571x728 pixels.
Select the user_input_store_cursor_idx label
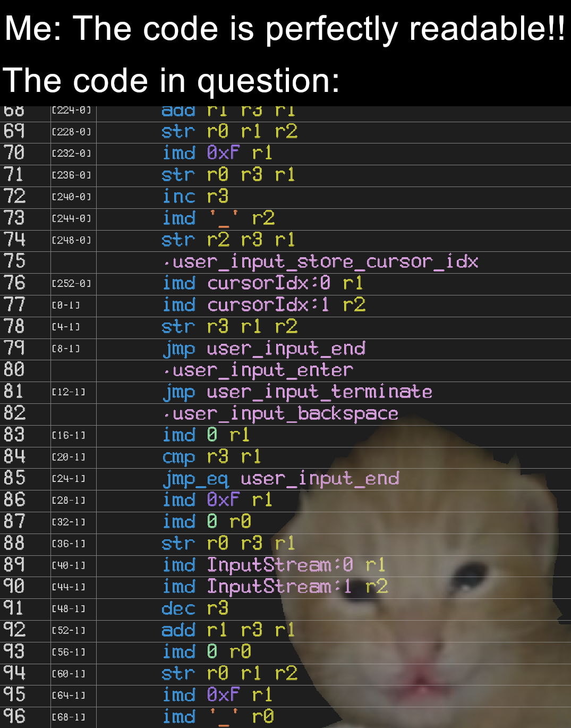pos(319,262)
